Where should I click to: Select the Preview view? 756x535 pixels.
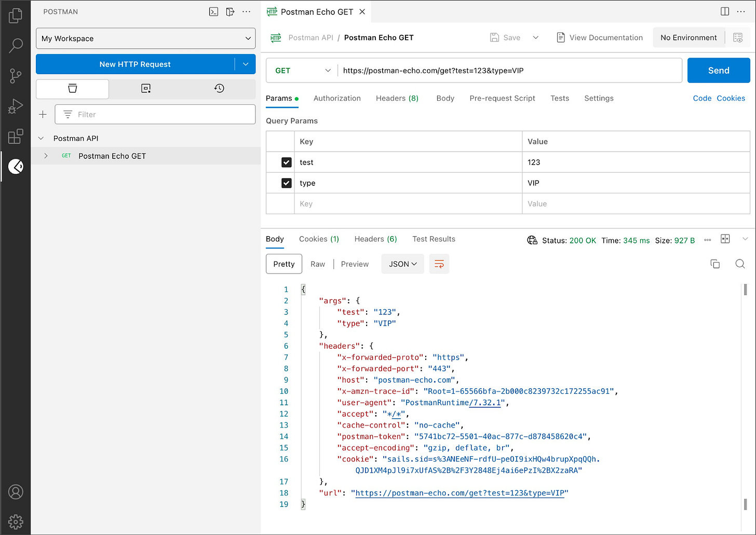click(x=355, y=264)
